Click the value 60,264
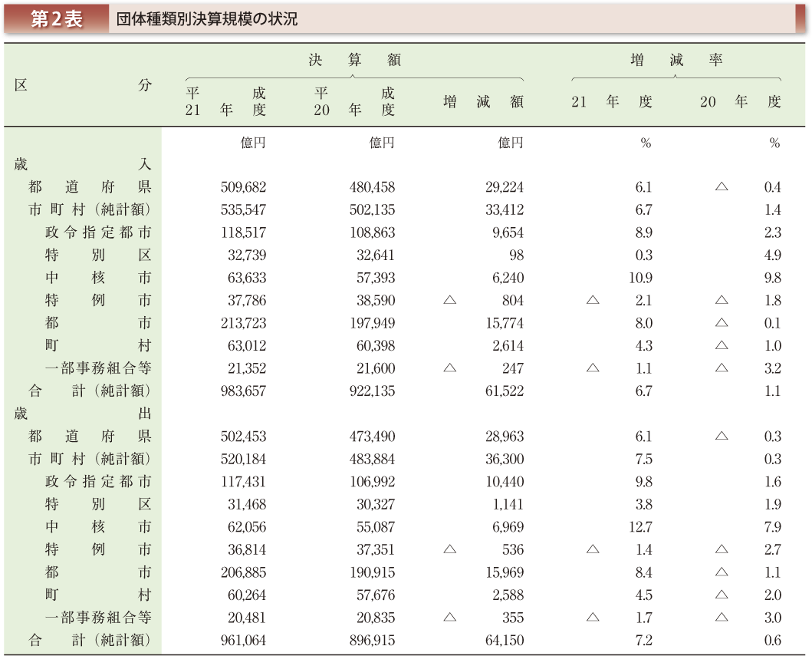Screen dimensions: 812x656 point(247,595)
